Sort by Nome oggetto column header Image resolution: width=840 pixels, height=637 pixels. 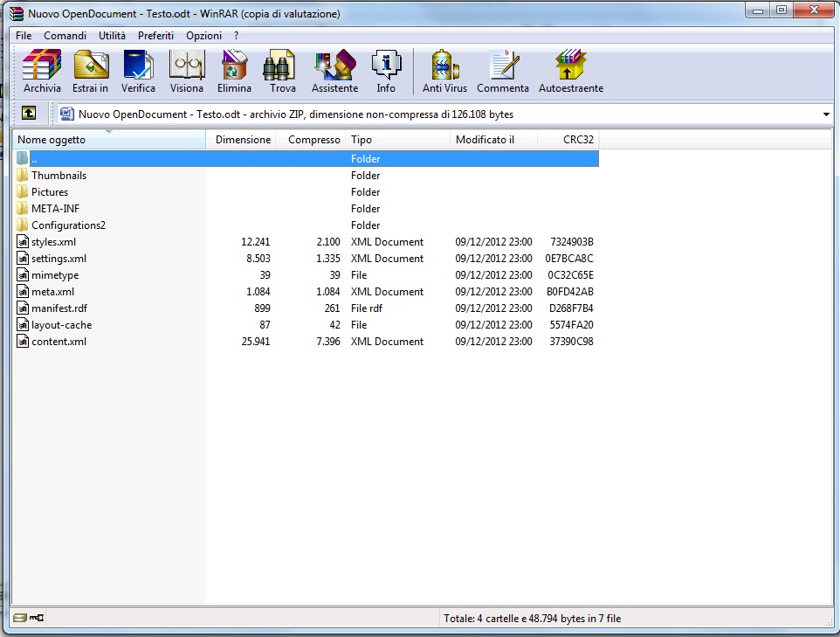(x=109, y=140)
